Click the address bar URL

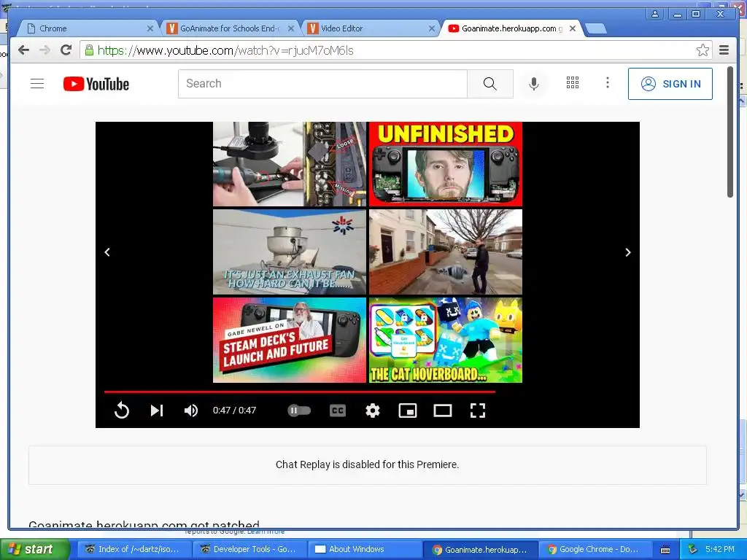tap(226, 50)
